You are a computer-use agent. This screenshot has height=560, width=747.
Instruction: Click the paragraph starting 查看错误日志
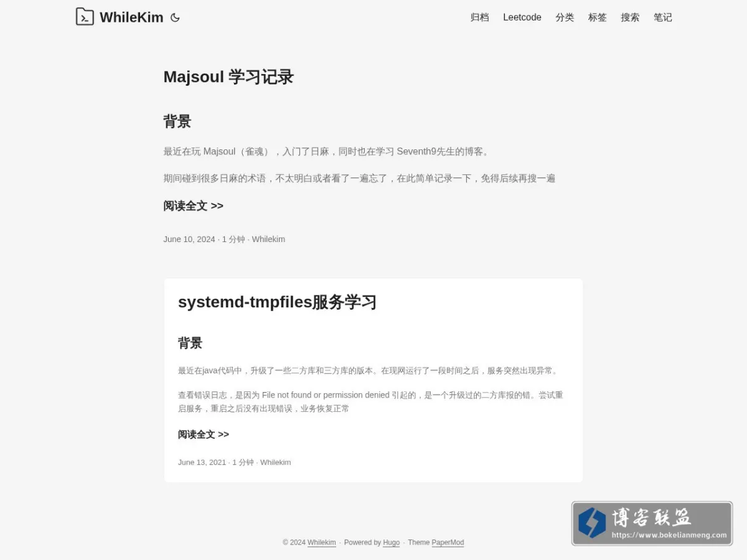[x=371, y=402]
